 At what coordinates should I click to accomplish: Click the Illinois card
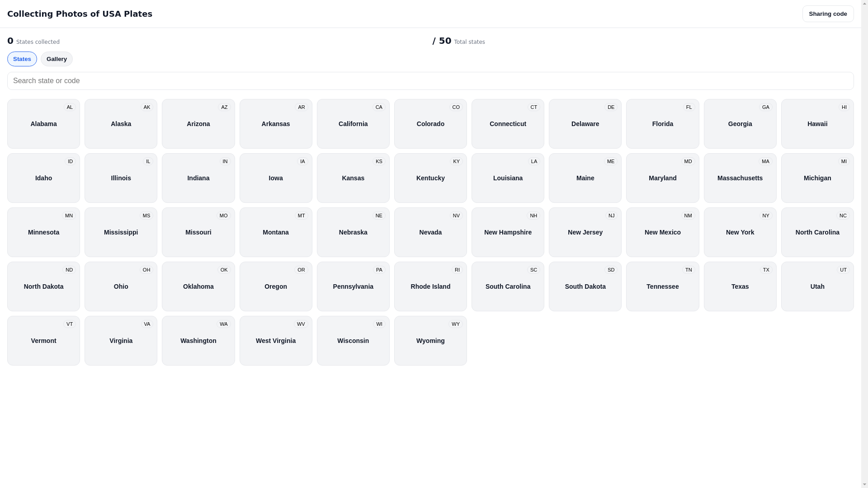(x=121, y=178)
